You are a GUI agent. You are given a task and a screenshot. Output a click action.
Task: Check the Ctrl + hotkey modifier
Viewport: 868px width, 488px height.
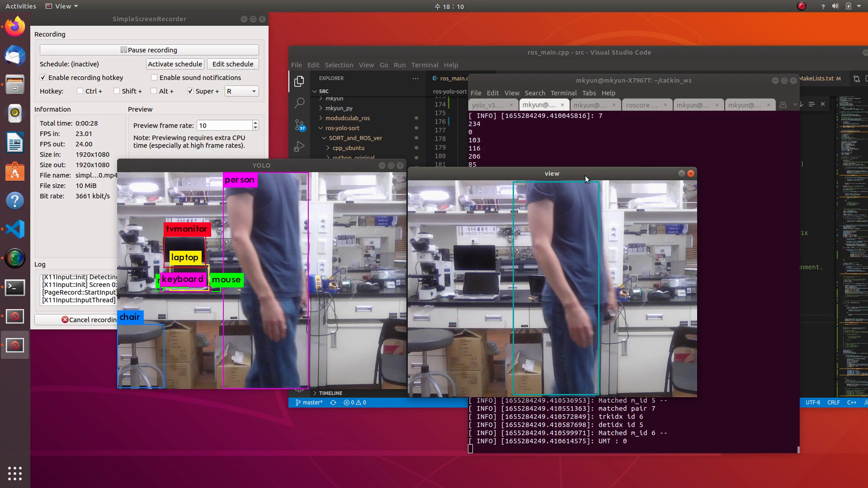[80, 91]
